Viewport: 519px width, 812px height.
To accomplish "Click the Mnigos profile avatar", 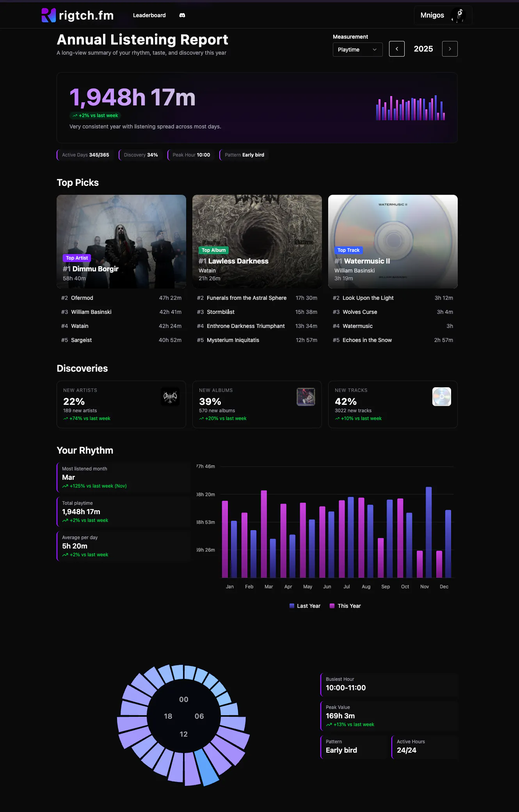I will tap(458, 15).
